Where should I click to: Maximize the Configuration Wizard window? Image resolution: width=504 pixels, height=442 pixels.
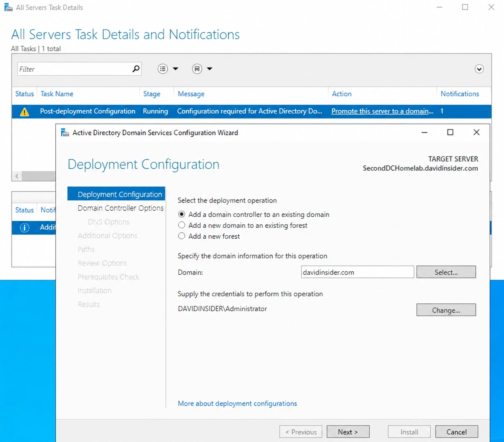(450, 132)
